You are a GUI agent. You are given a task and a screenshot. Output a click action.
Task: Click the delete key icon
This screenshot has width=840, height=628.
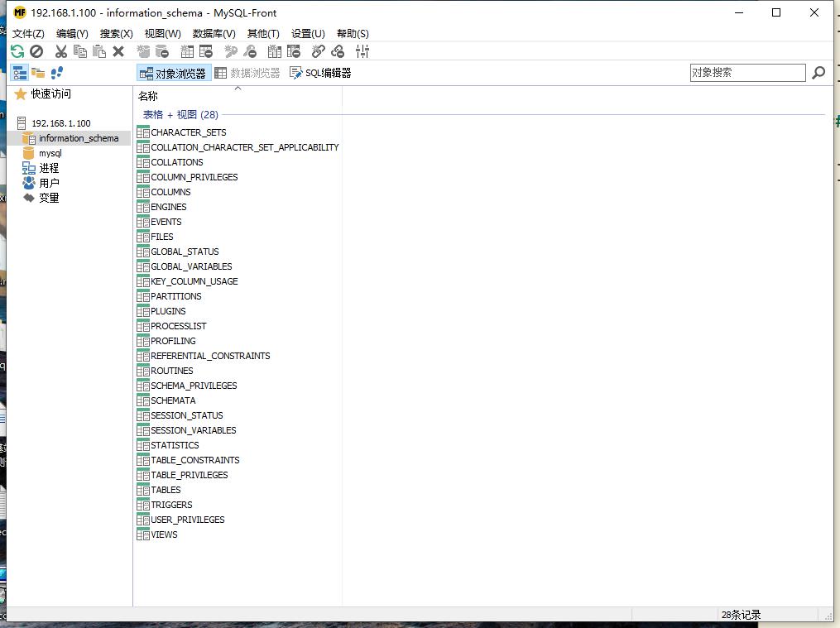point(250,51)
